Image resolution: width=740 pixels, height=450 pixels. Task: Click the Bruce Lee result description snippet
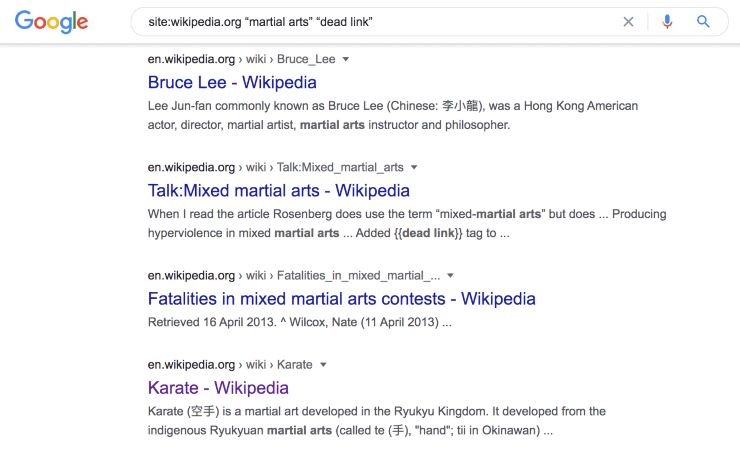coord(392,115)
